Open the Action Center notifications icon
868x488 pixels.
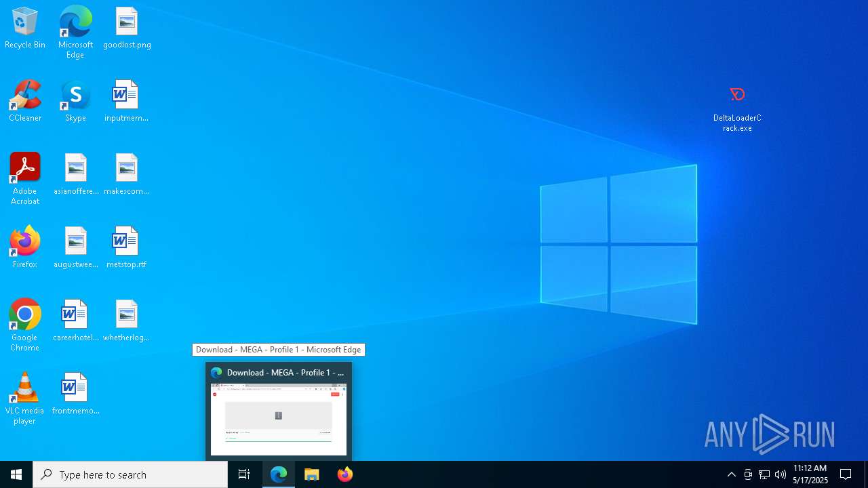coord(846,474)
